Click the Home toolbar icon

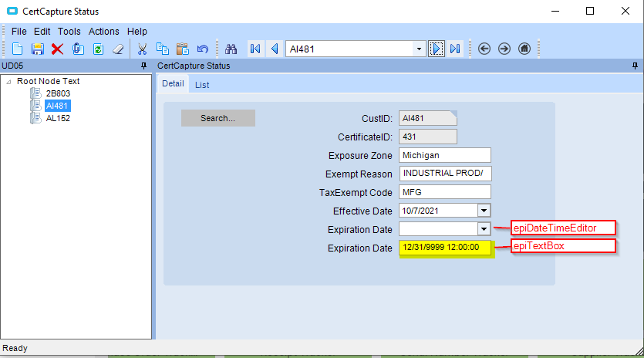(524, 49)
